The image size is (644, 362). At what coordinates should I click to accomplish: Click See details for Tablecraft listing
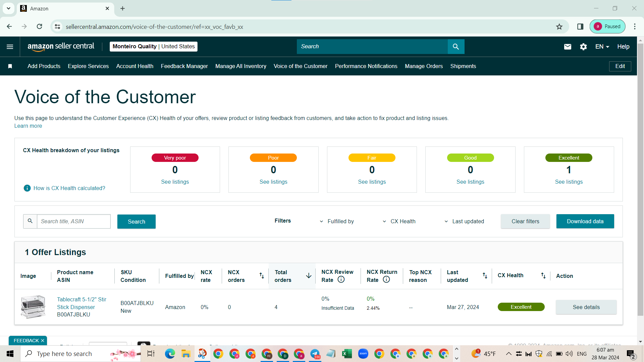tap(586, 307)
